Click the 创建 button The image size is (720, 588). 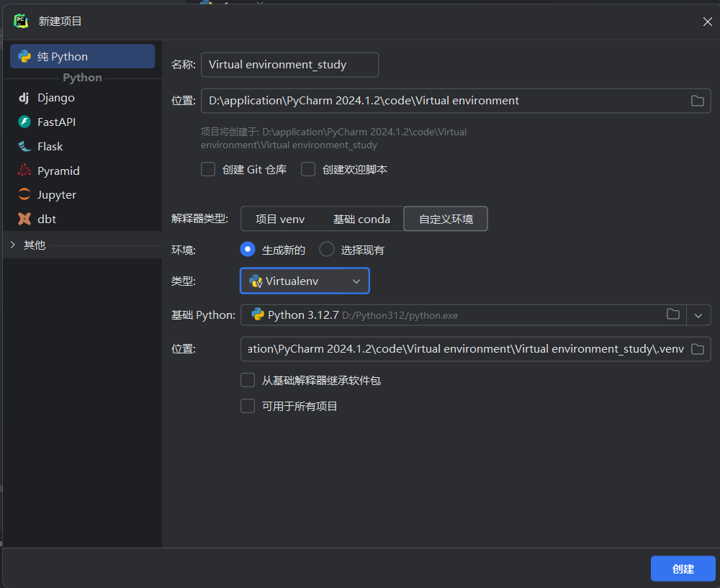pos(683,569)
